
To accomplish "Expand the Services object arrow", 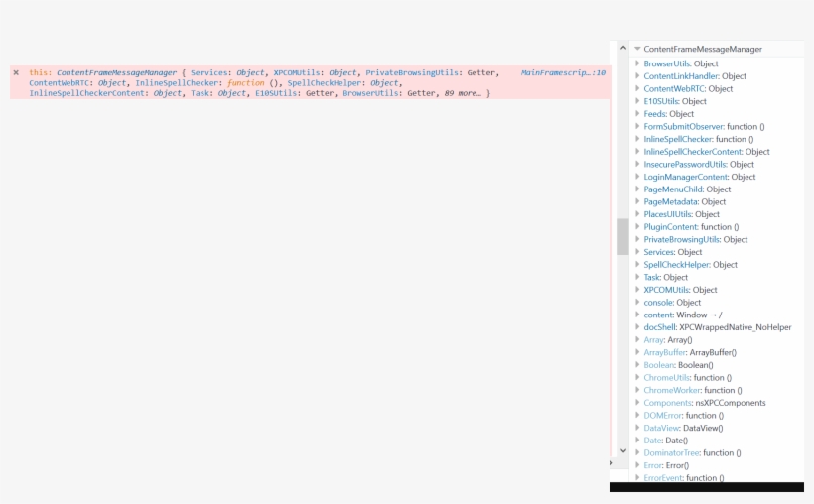I will [637, 252].
